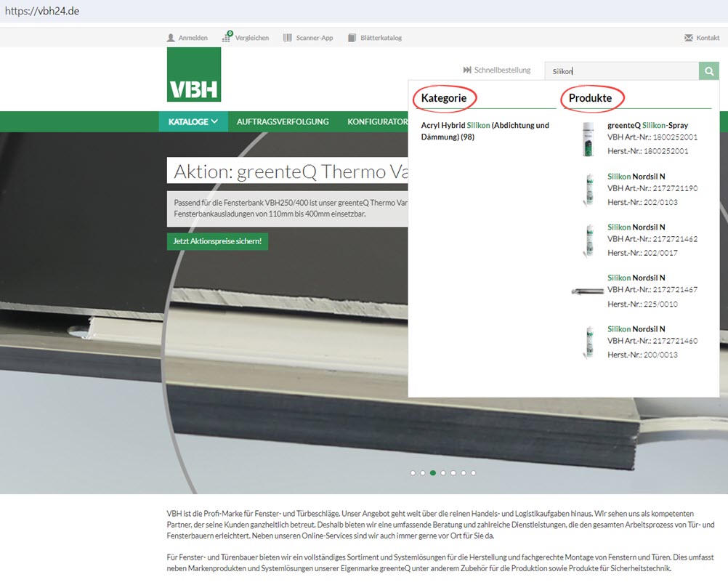
Task: Select the fifth carousel slide dot
Action: pos(453,472)
